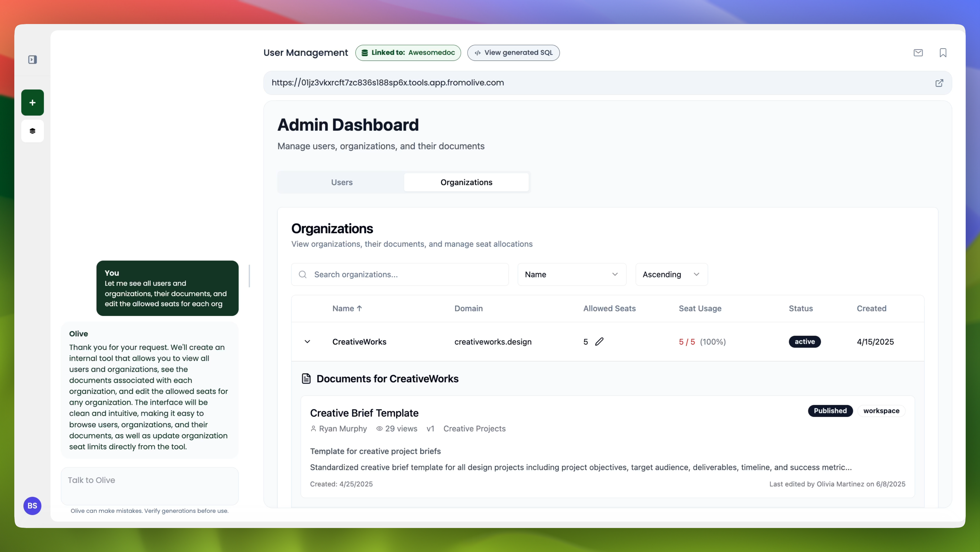This screenshot has height=552, width=980.
Task: Select the Organizations tab
Action: tap(466, 182)
